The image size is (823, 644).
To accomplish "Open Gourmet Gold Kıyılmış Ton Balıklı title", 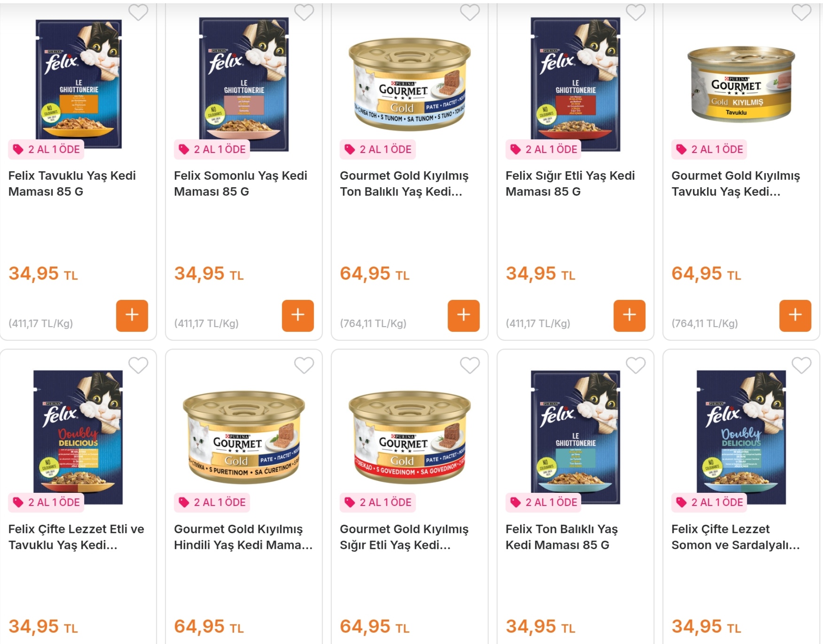I will tap(404, 184).
